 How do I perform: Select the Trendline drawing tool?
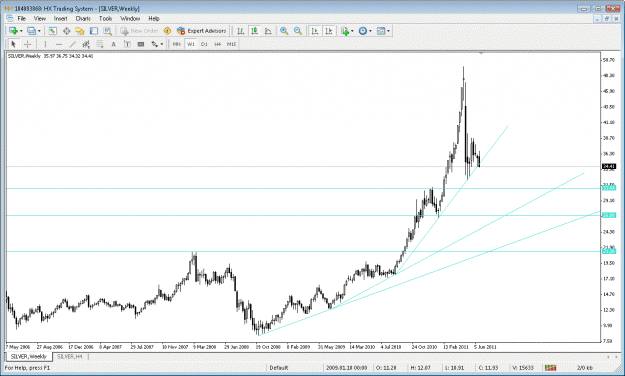click(x=73, y=44)
